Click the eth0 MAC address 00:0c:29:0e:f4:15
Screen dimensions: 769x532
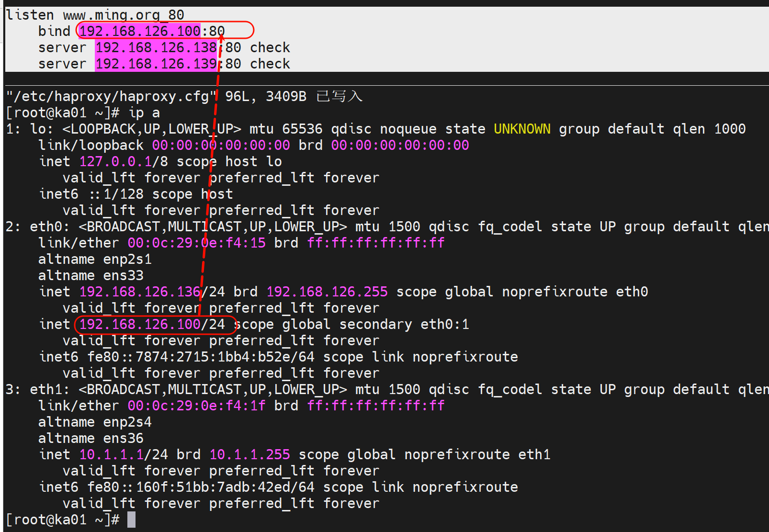coord(196,243)
